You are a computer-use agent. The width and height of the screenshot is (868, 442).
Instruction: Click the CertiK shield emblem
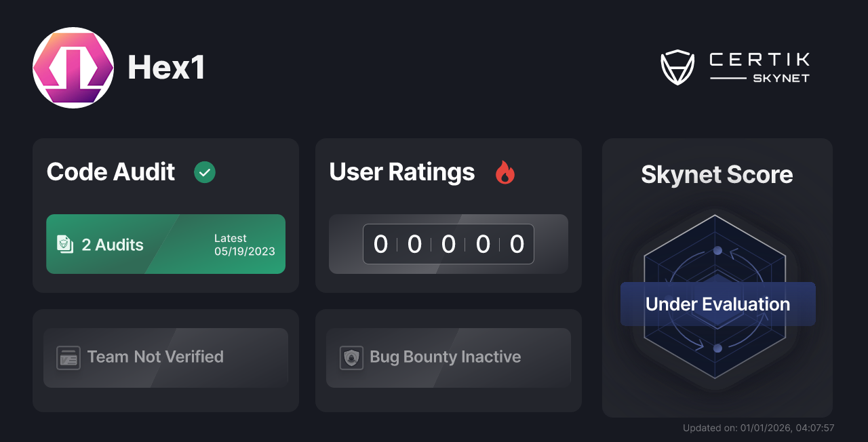677,66
